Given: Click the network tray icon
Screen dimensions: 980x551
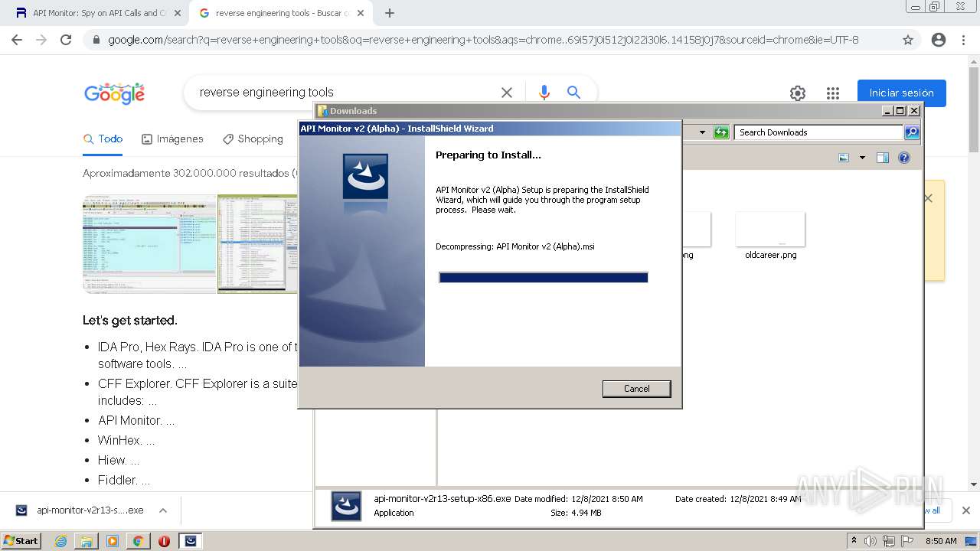Looking at the screenshot, I should click(888, 541).
